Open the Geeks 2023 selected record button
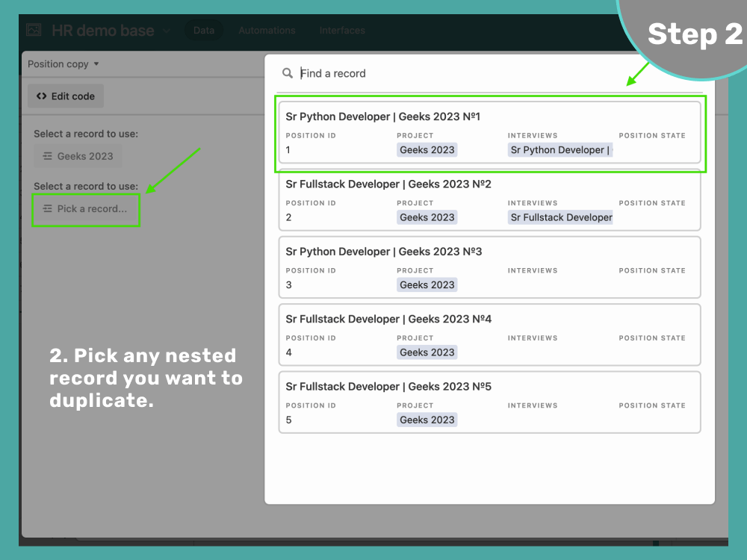The width and height of the screenshot is (747, 560). [x=78, y=156]
